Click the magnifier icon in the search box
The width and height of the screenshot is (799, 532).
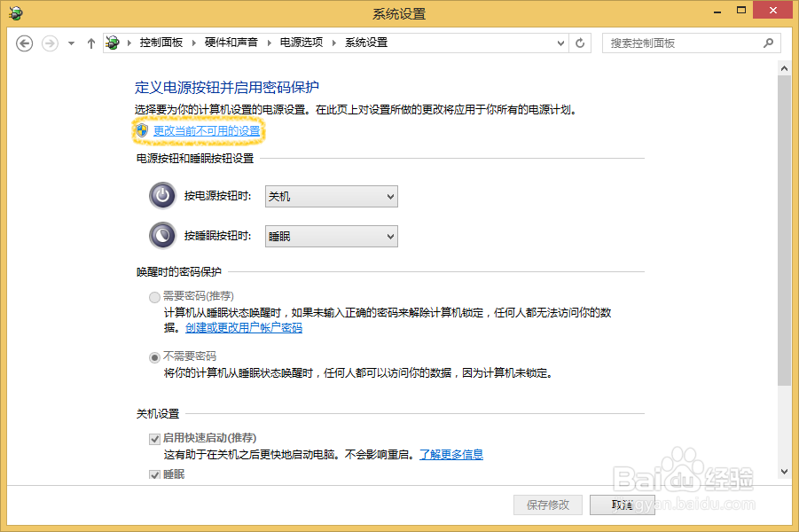pyautogui.click(x=770, y=42)
